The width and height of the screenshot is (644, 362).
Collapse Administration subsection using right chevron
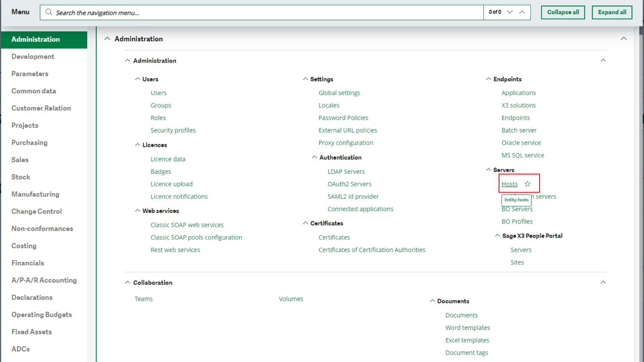[603, 60]
